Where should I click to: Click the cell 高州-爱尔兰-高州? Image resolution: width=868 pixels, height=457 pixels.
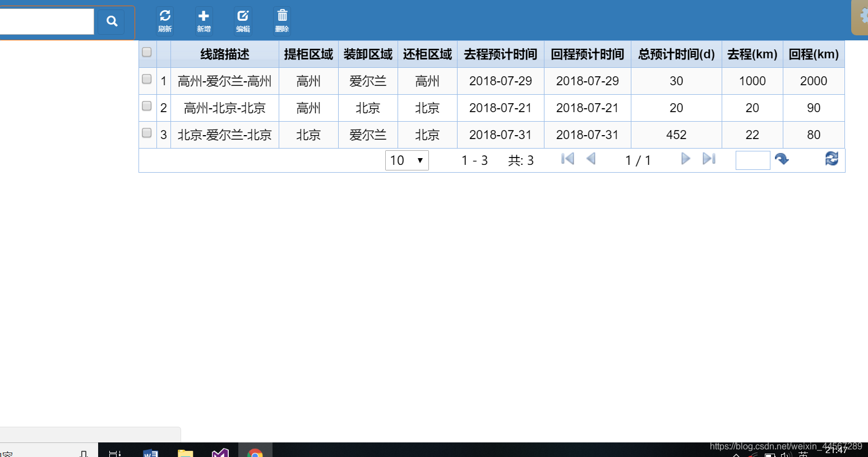pos(225,81)
